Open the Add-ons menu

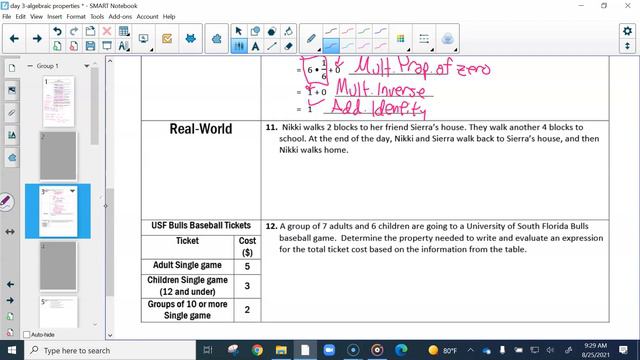(x=120, y=17)
